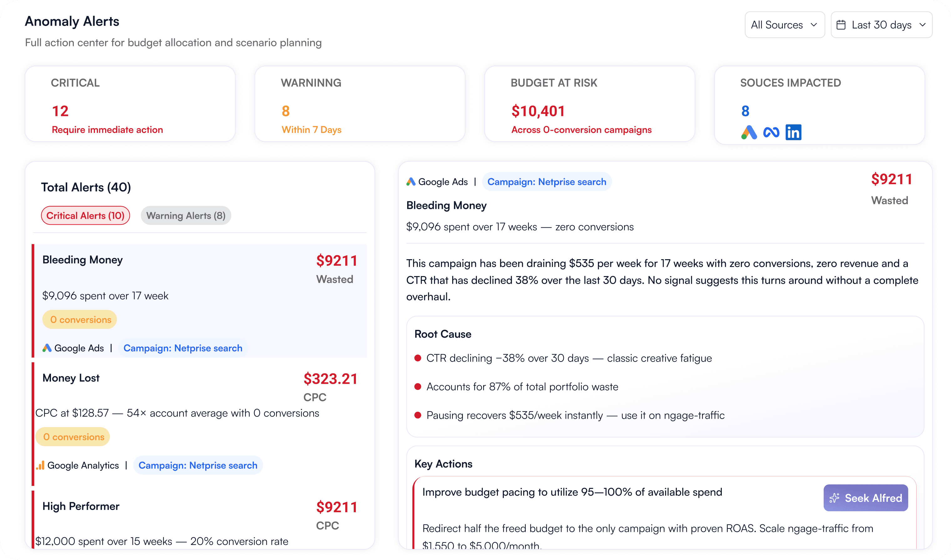Switch to Critical Alerts (10) tab

point(85,215)
